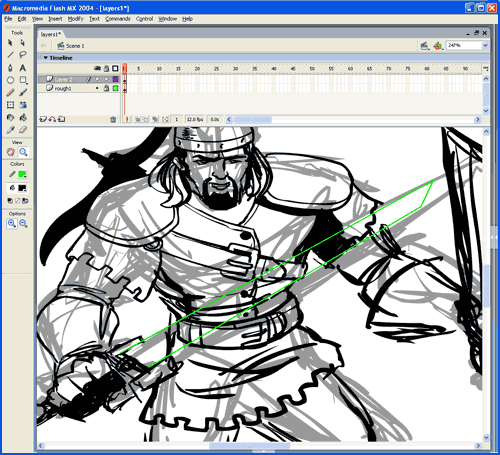Toggle Edit Multiple Frames button
Screen dimensions: 500x455
pos(155,119)
